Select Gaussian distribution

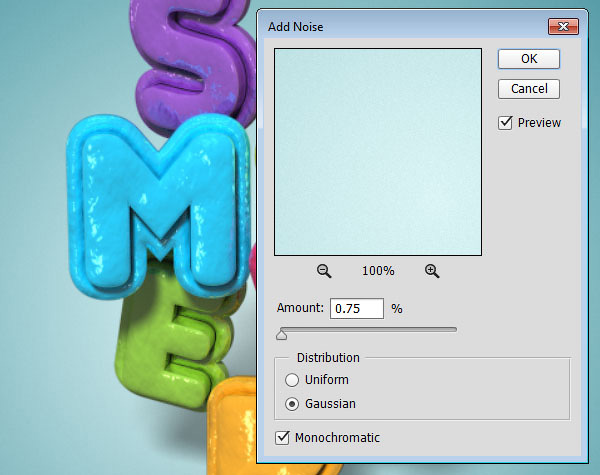tap(292, 404)
